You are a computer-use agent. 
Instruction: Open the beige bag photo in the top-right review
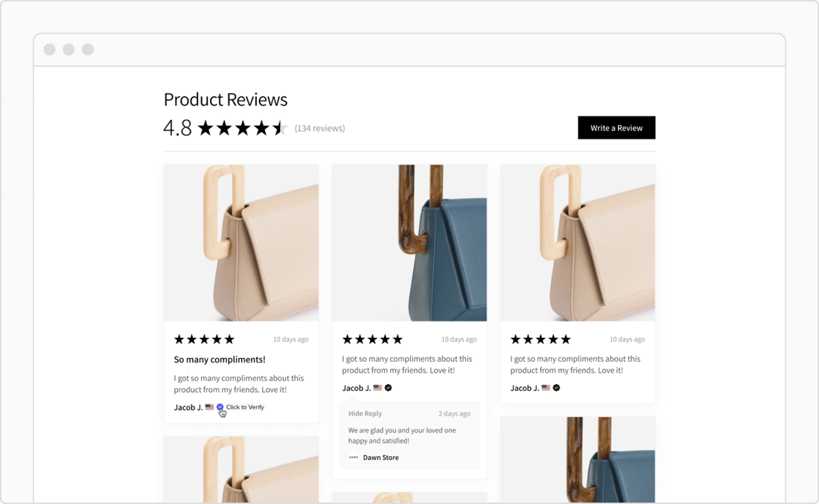(x=578, y=243)
